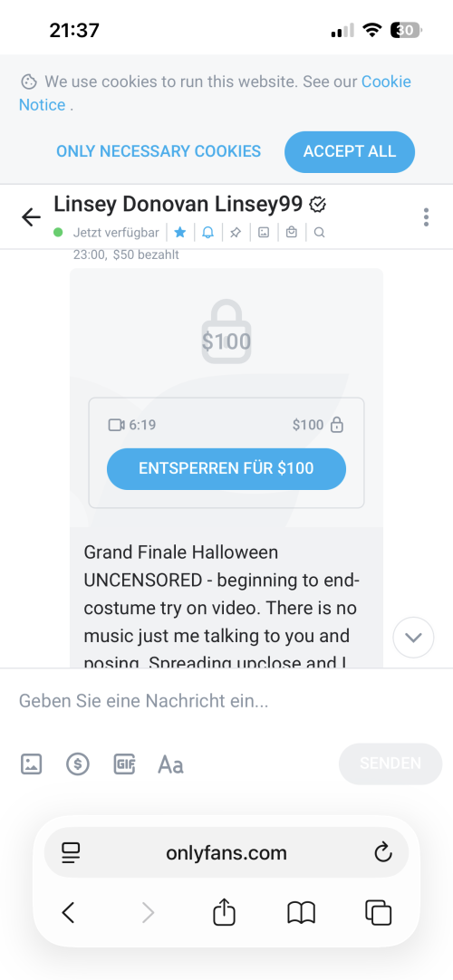Open the Cookie Notice link
Image resolution: width=453 pixels, height=980 pixels.
pyautogui.click(x=216, y=93)
